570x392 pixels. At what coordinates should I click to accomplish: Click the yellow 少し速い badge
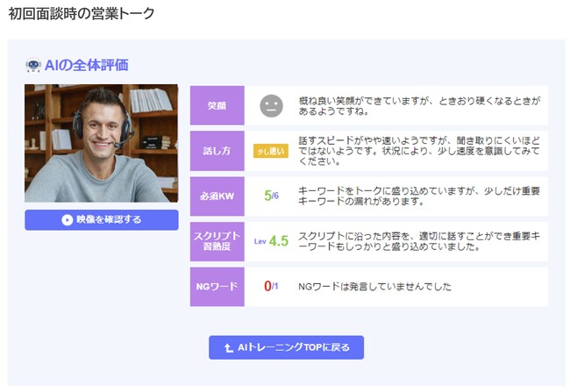tap(270, 151)
